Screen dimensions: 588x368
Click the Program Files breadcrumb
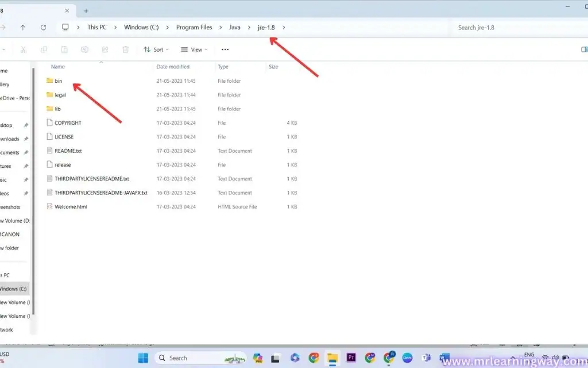click(x=194, y=28)
